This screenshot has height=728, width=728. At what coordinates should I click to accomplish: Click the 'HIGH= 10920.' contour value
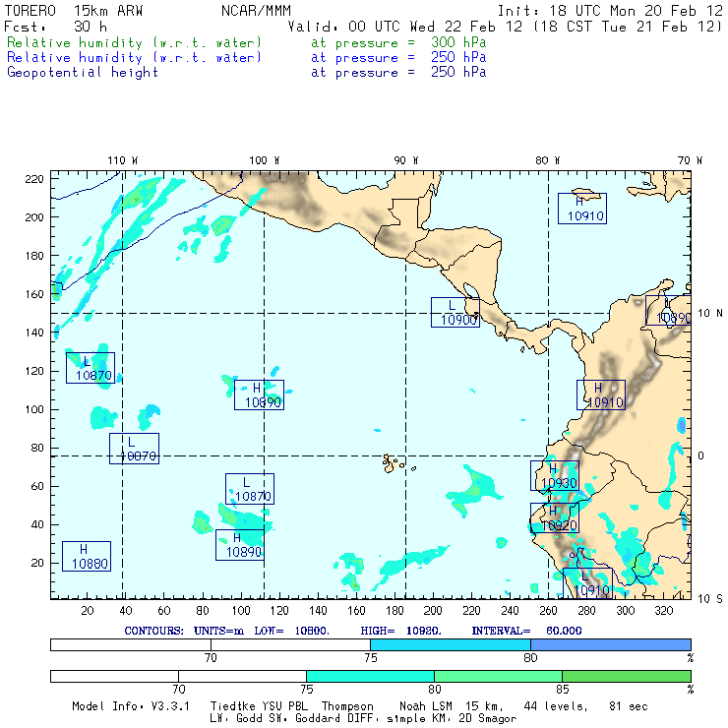[x=400, y=631]
